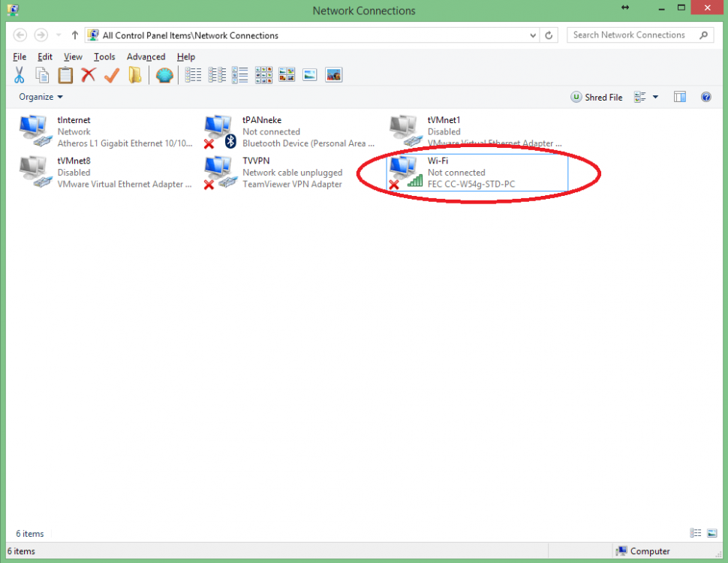Click the Refresh button beside address bar
The width and height of the screenshot is (728, 563).
549,35
